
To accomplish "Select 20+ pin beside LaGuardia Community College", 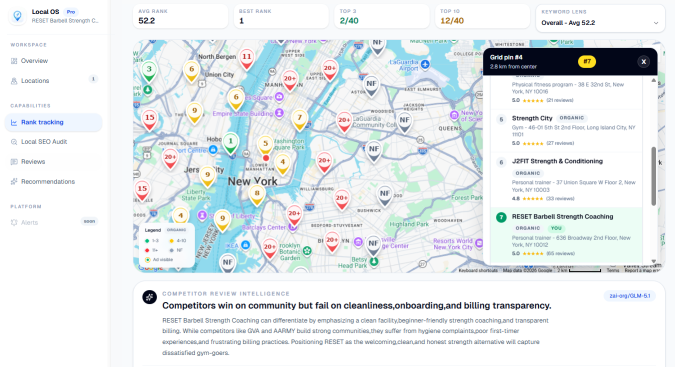I will [344, 123].
